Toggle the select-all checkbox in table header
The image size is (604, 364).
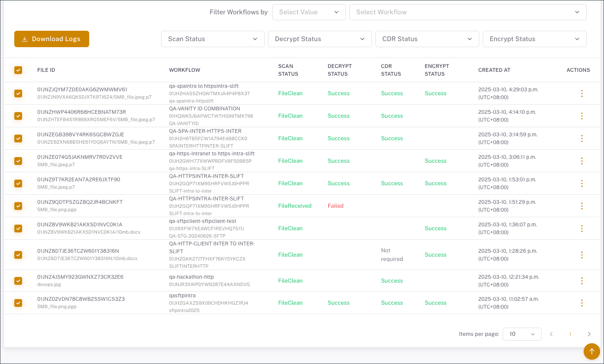(18, 70)
